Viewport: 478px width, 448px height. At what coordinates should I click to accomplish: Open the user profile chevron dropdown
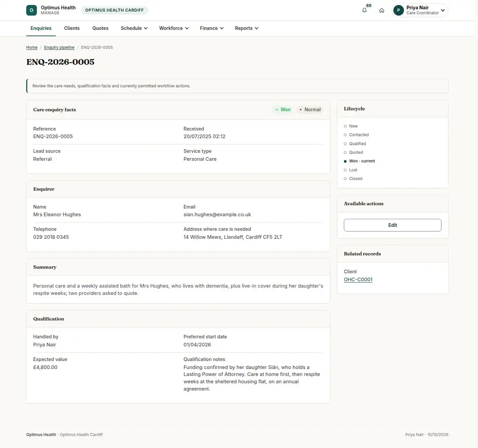(443, 10)
